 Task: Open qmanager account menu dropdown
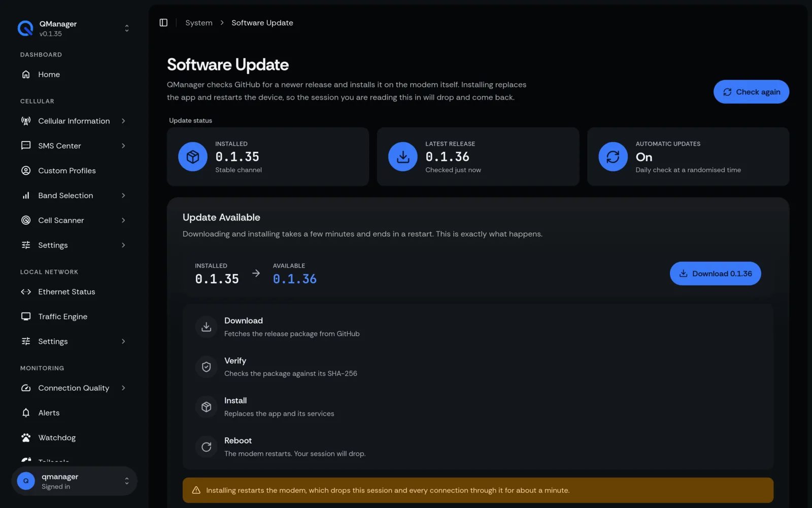[x=127, y=481]
